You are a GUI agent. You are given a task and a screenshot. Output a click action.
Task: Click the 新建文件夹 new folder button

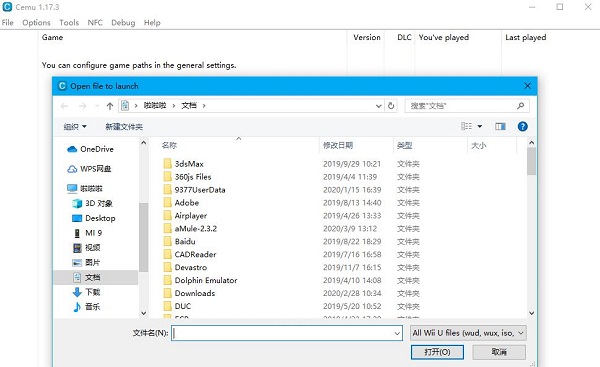124,127
